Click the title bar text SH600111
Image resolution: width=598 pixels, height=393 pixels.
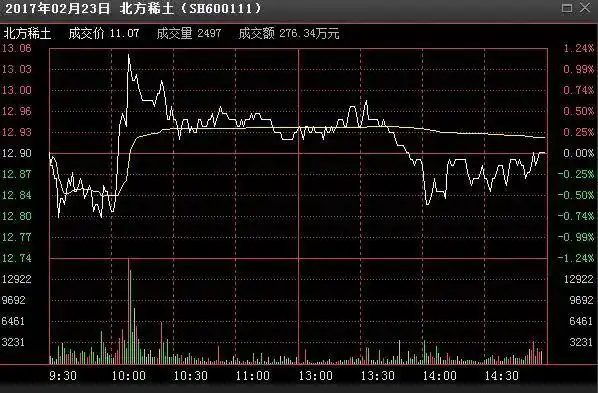[x=220, y=8]
